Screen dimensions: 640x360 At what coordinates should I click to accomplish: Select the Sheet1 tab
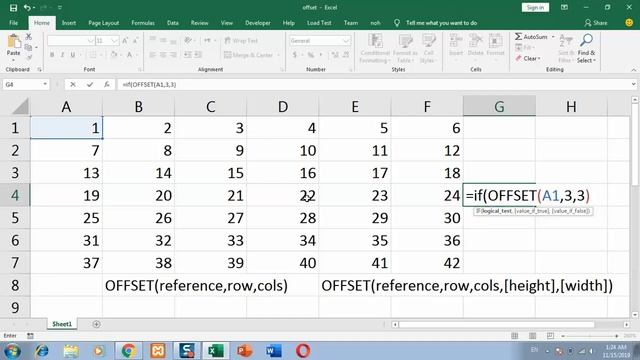click(62, 324)
